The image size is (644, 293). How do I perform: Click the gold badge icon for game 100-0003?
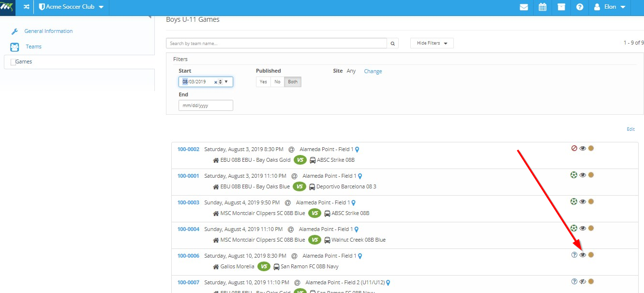(x=591, y=201)
